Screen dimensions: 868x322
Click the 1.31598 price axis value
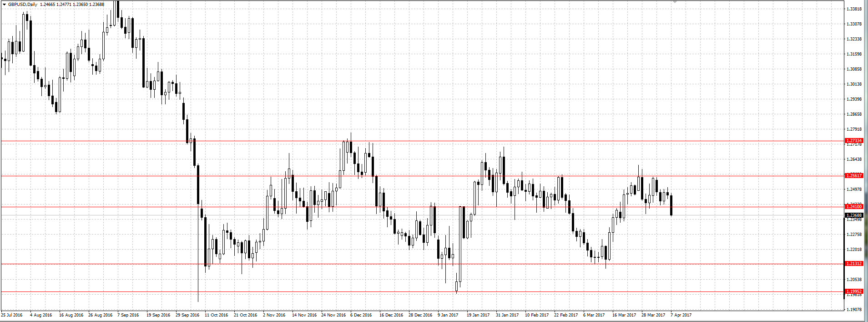pos(854,54)
